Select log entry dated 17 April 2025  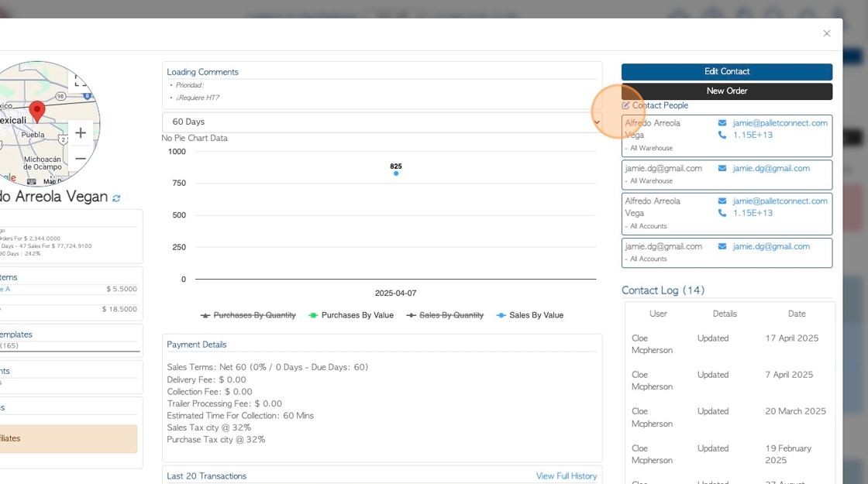[x=729, y=344]
